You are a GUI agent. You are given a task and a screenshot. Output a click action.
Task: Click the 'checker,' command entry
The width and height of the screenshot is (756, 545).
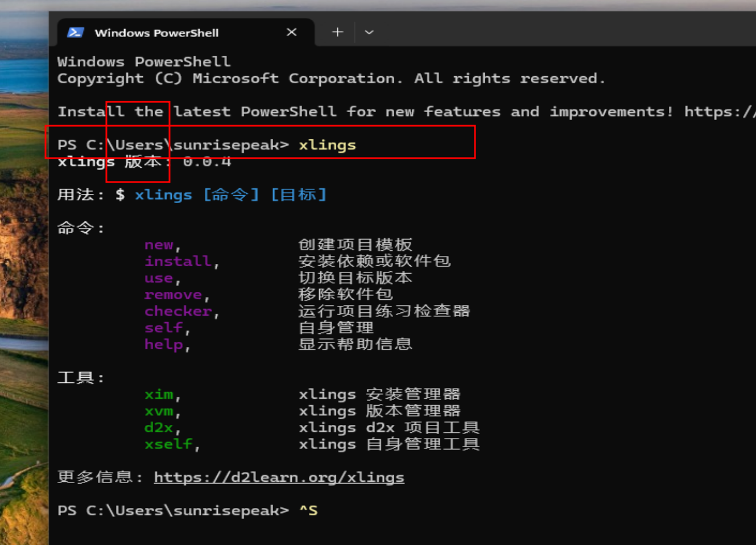coord(181,311)
